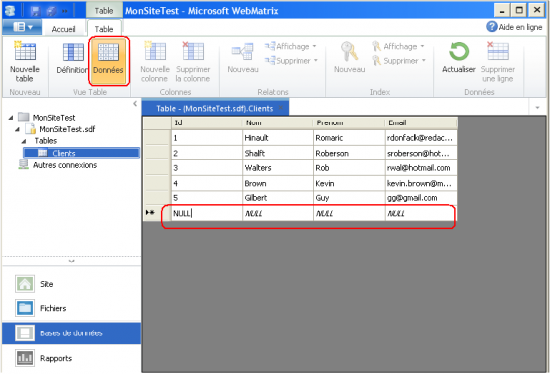This screenshot has height=374, width=550.
Task: Collapse the Tables tree node
Action: 24,141
